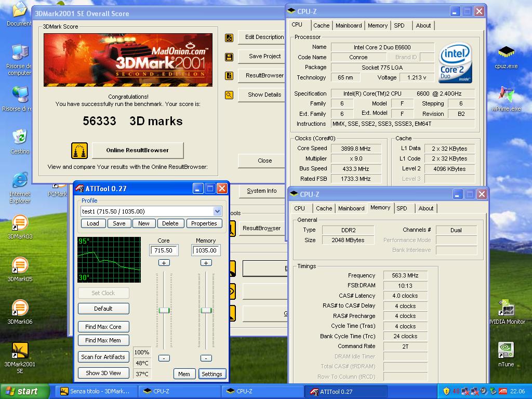This screenshot has width=532, height=399.
Task: Open the 3DMark05 desktop shortcut
Action: pos(20,265)
